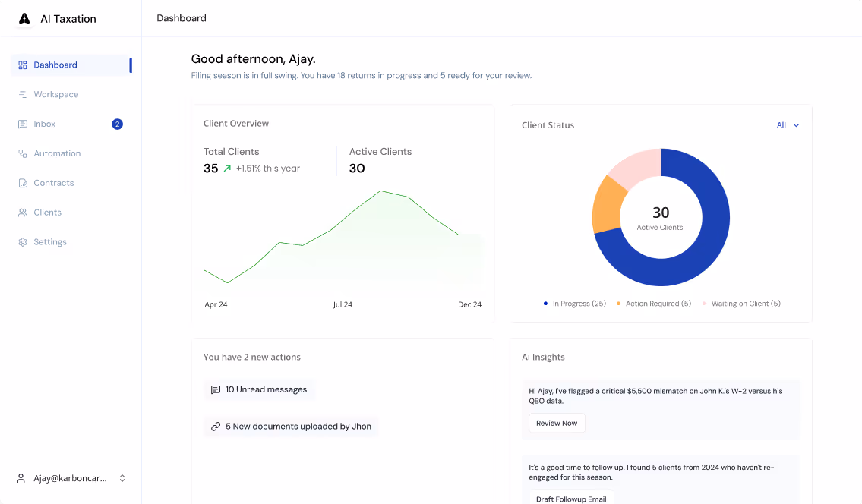Click the document link icon beside Jhon's uploads
Image resolution: width=862 pixels, height=504 pixels.
coord(216,427)
